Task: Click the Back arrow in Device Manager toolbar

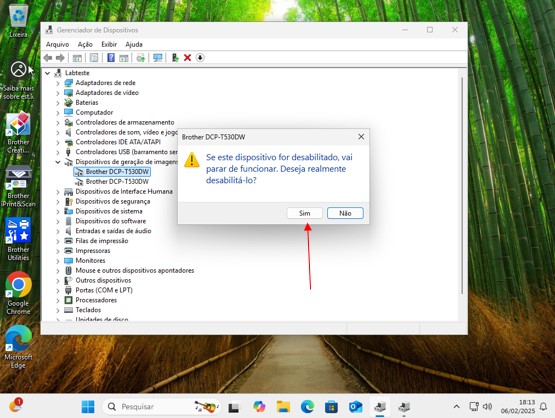Action: [x=48, y=58]
